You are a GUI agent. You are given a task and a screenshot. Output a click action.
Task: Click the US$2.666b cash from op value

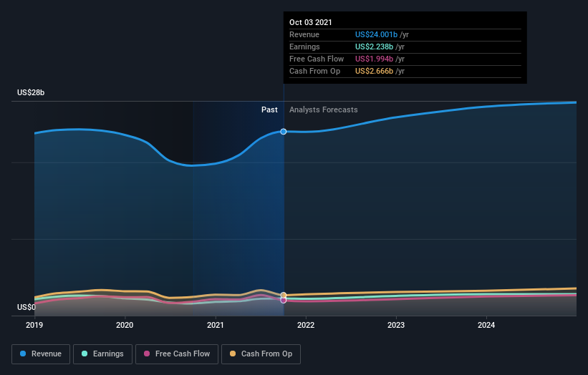tap(375, 71)
